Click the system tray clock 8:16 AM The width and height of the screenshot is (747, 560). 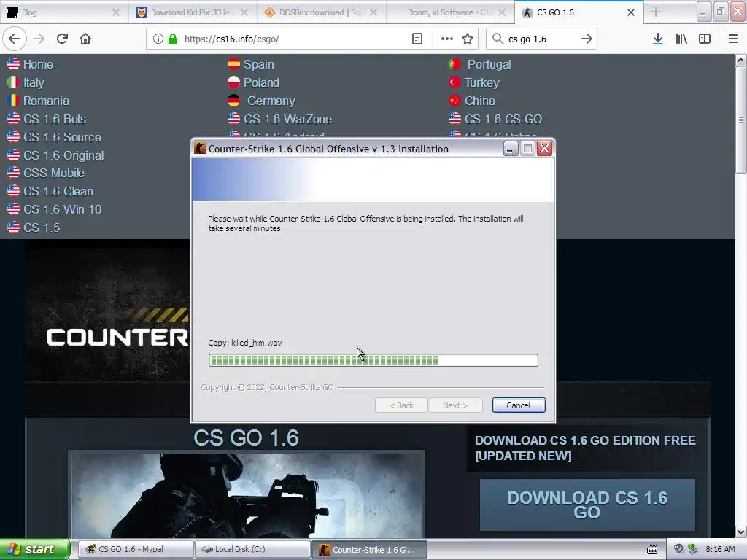point(720,549)
